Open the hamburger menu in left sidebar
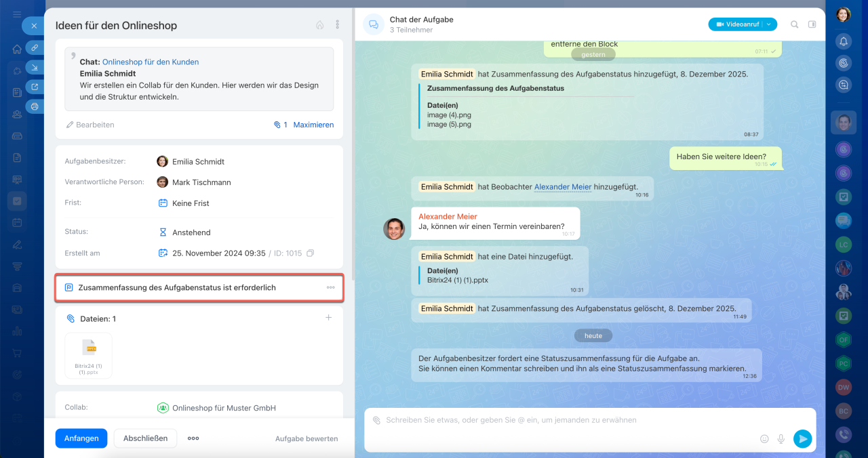868x458 pixels. 17,15
